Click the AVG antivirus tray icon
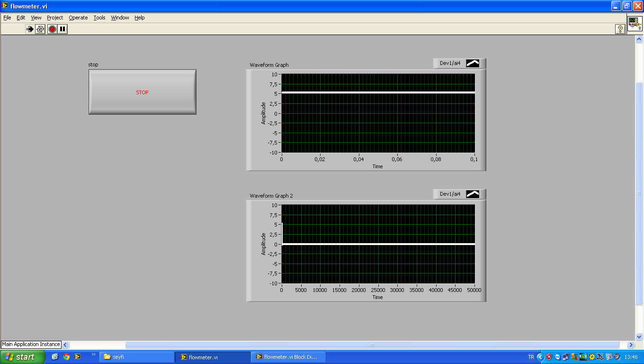This screenshot has width=644, height=364. 574,357
